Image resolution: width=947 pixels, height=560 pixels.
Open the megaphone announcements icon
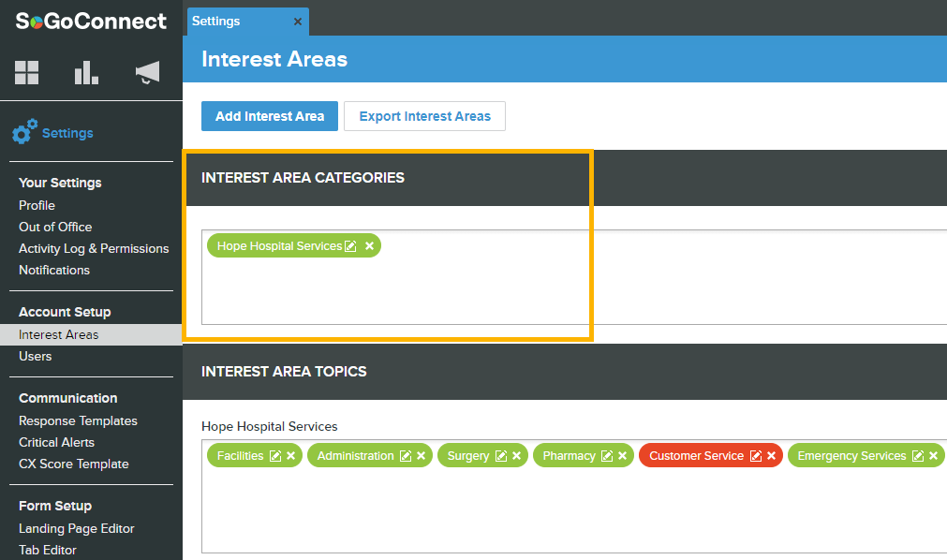(147, 72)
